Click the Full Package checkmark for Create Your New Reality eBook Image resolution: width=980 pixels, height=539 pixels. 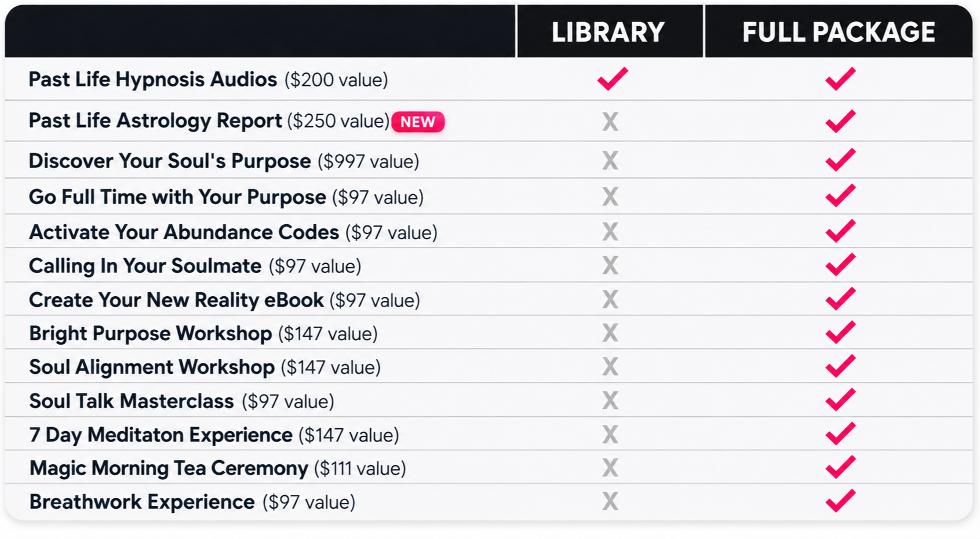click(x=840, y=299)
